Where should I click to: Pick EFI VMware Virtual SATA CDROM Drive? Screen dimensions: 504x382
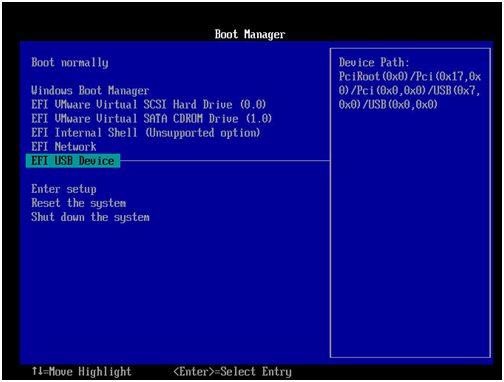point(151,119)
